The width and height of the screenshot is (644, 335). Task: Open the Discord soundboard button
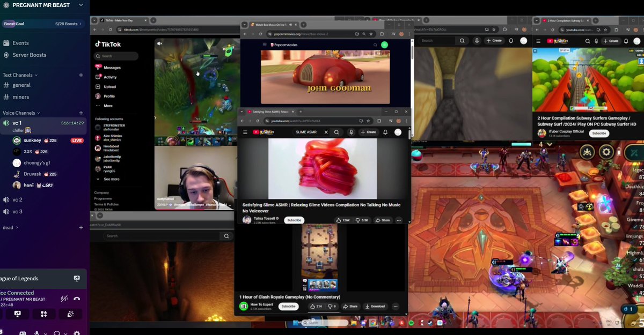pos(70,314)
